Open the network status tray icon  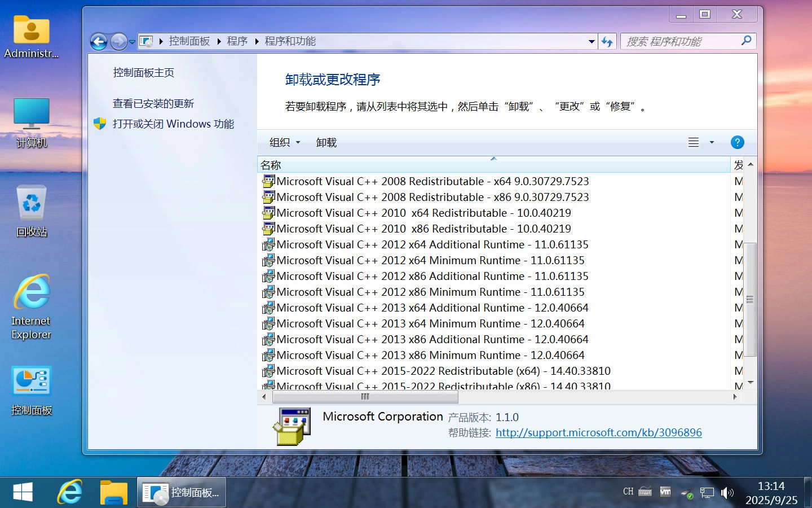pyautogui.click(x=707, y=492)
